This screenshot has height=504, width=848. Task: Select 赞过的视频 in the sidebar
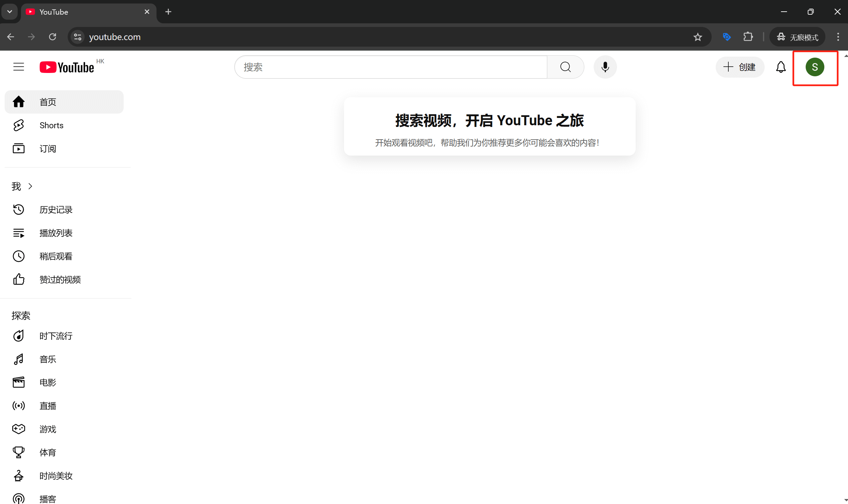(60, 279)
